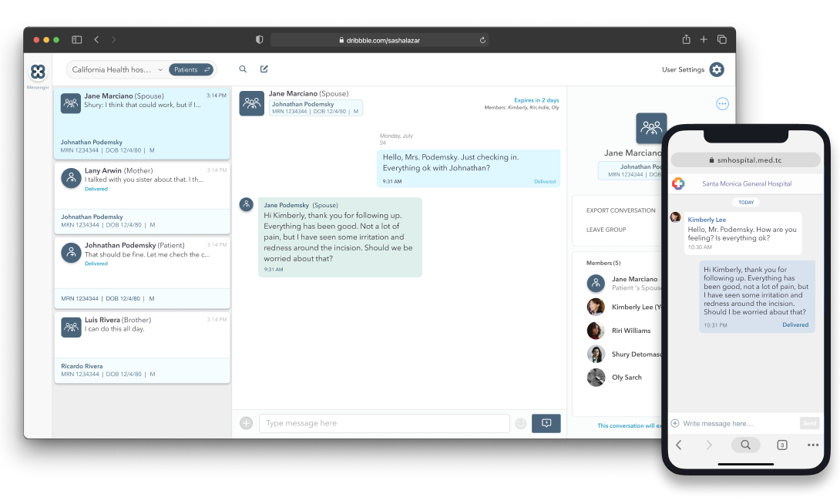The width and height of the screenshot is (840, 504).
Task: Select member Kimberly Lee in Members list
Action: [625, 307]
